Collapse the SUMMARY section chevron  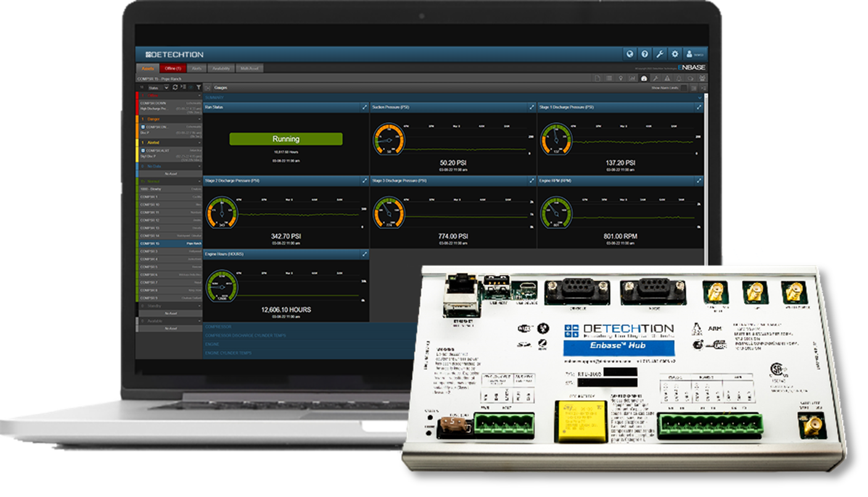699,98
